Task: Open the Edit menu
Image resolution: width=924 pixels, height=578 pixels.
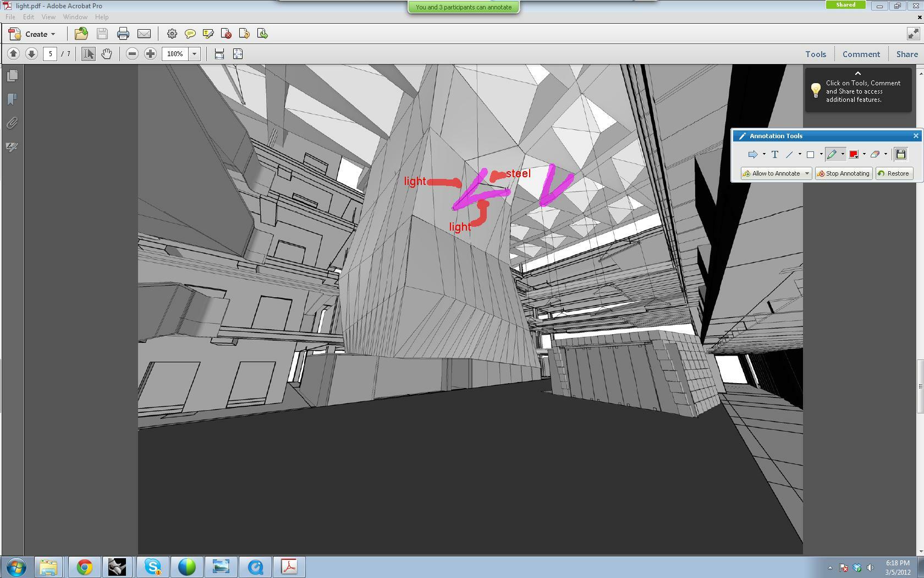Action: 29,17
